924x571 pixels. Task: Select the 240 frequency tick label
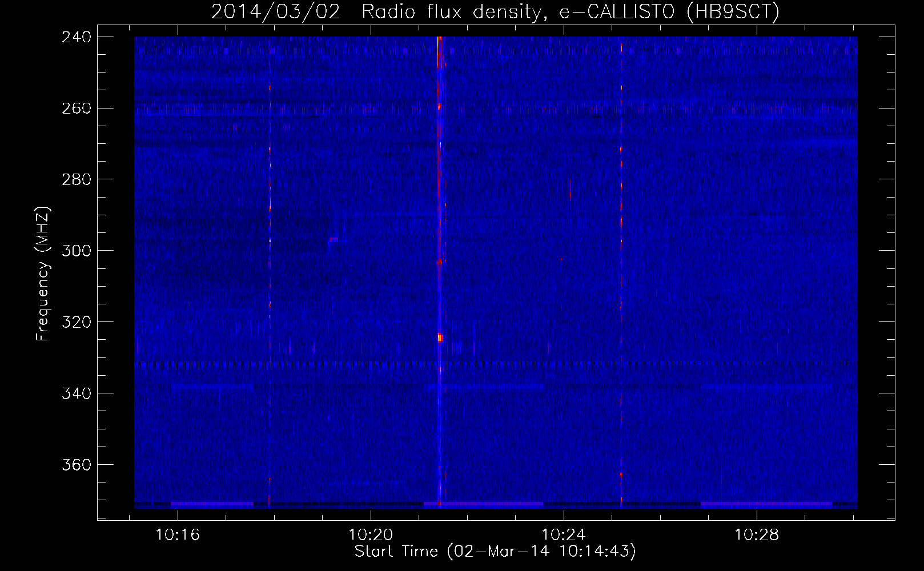(x=77, y=37)
